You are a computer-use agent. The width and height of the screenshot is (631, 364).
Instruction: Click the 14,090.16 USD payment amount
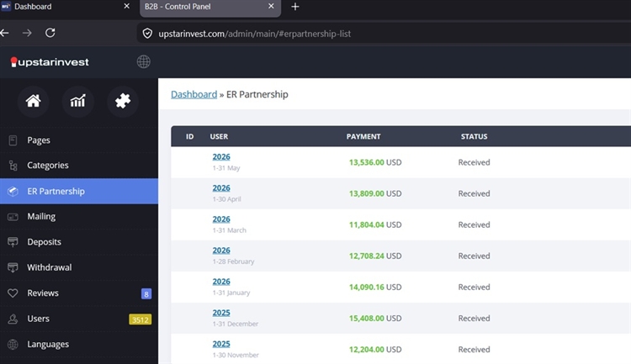click(375, 288)
